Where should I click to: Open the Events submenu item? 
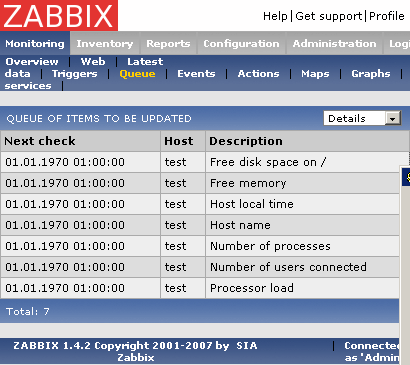click(196, 74)
